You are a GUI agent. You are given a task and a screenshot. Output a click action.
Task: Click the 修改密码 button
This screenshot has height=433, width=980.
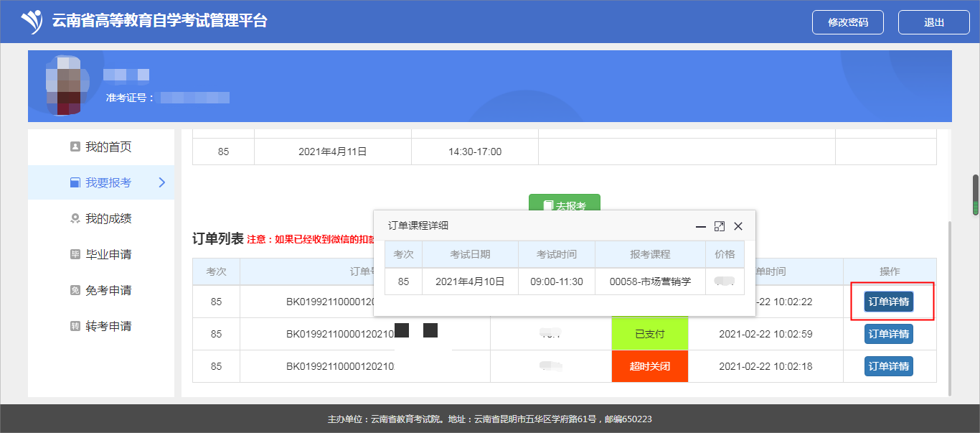[847, 22]
